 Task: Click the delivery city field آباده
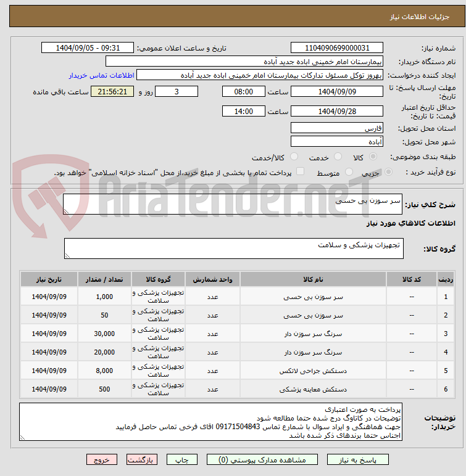(337, 141)
